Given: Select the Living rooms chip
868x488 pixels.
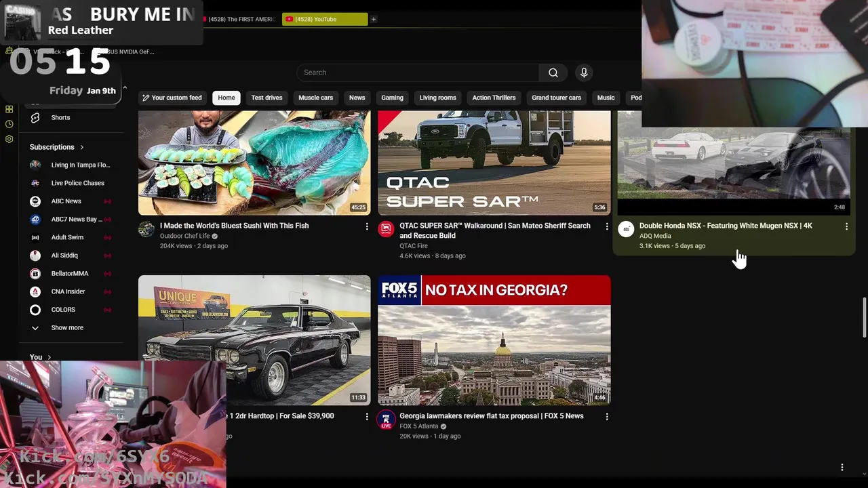Looking at the screenshot, I should click(x=437, y=98).
